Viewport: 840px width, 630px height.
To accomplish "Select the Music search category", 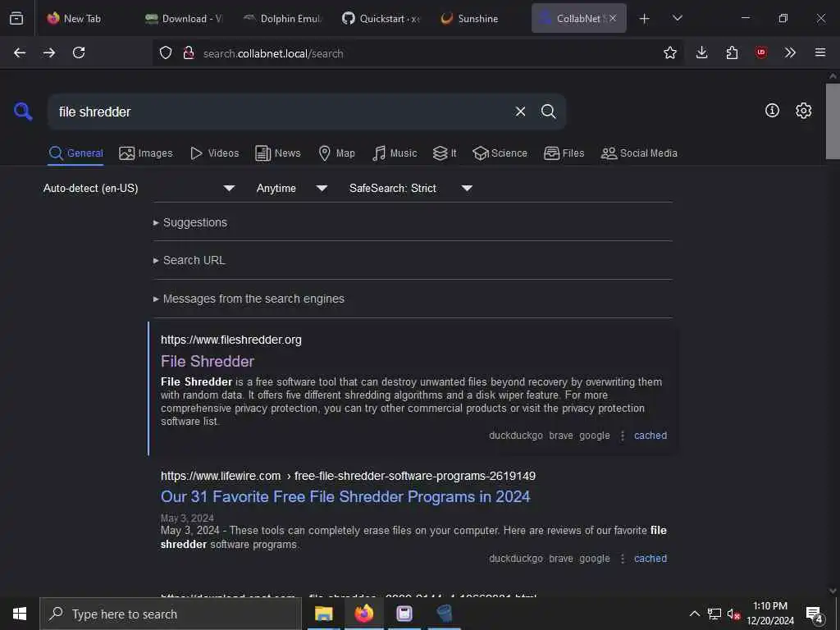I will tap(395, 153).
